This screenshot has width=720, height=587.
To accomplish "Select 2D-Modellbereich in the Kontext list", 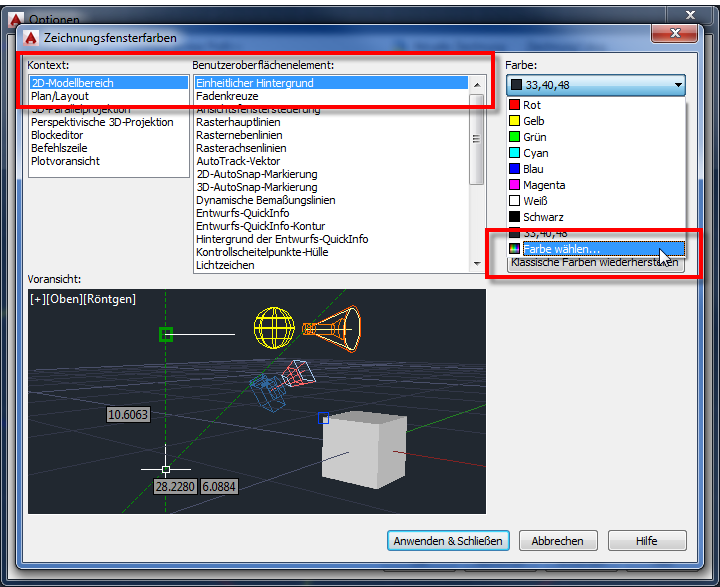I will (x=72, y=83).
